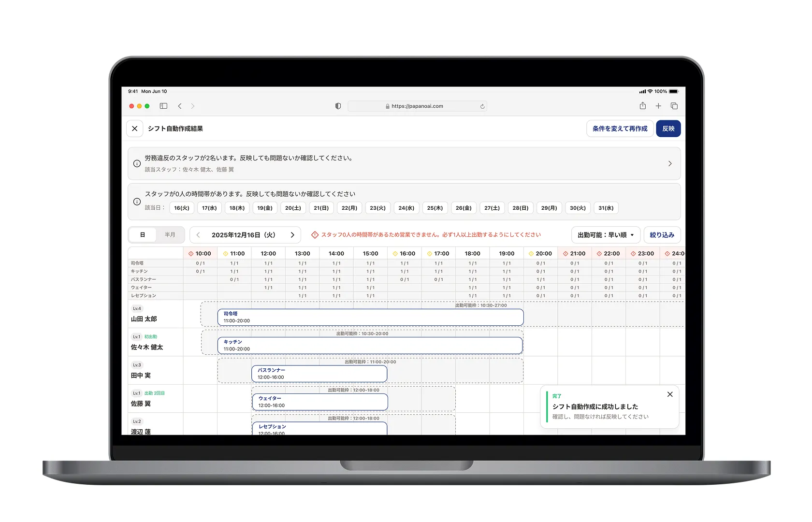Click the 条件を変えて再作成 button

click(x=620, y=129)
